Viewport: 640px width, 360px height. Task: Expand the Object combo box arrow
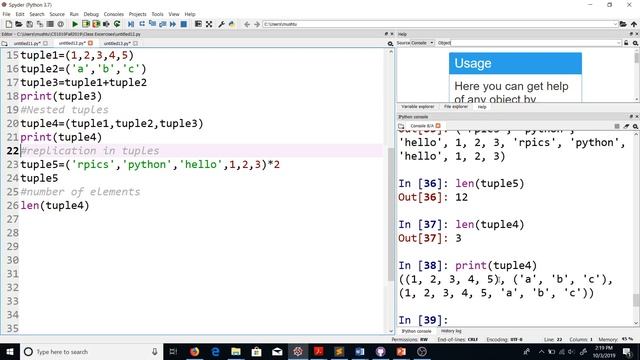tap(618, 43)
